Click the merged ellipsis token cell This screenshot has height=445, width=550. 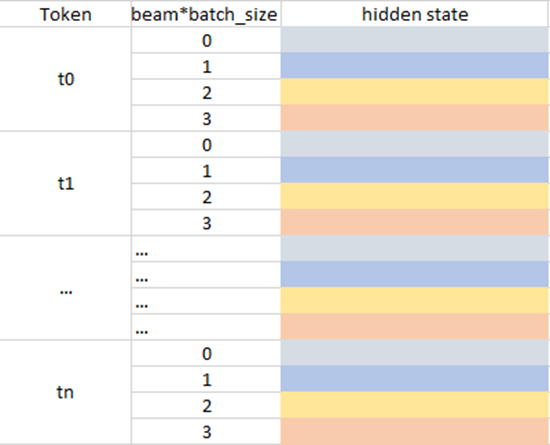[66, 288]
